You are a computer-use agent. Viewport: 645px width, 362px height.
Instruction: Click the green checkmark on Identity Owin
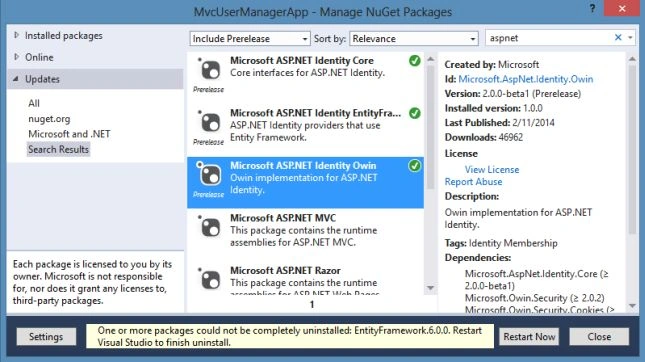tap(415, 166)
